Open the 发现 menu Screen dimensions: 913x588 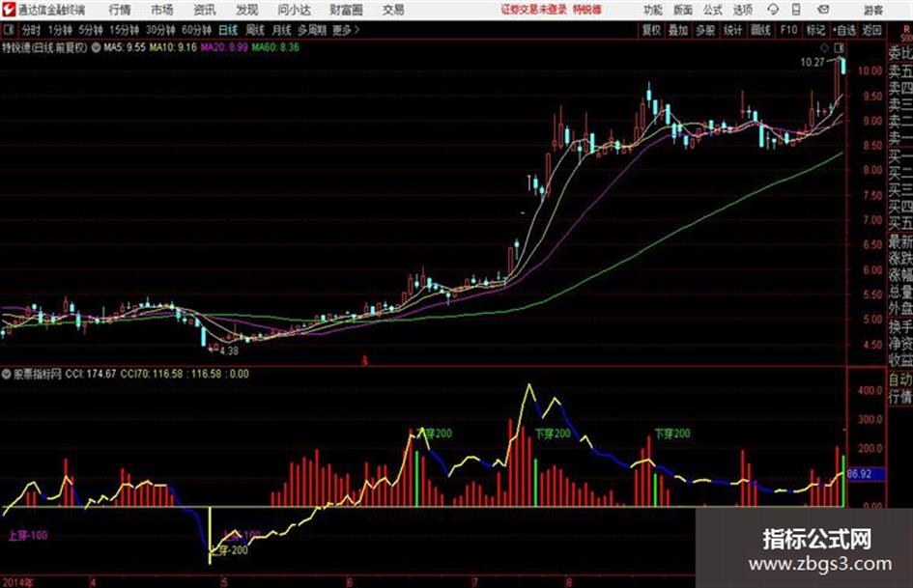[246, 10]
